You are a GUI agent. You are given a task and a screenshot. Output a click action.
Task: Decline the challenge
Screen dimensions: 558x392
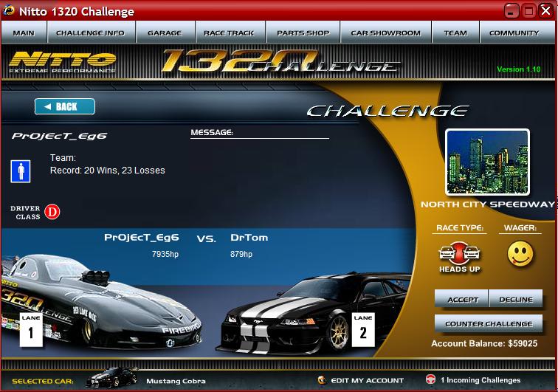point(516,299)
